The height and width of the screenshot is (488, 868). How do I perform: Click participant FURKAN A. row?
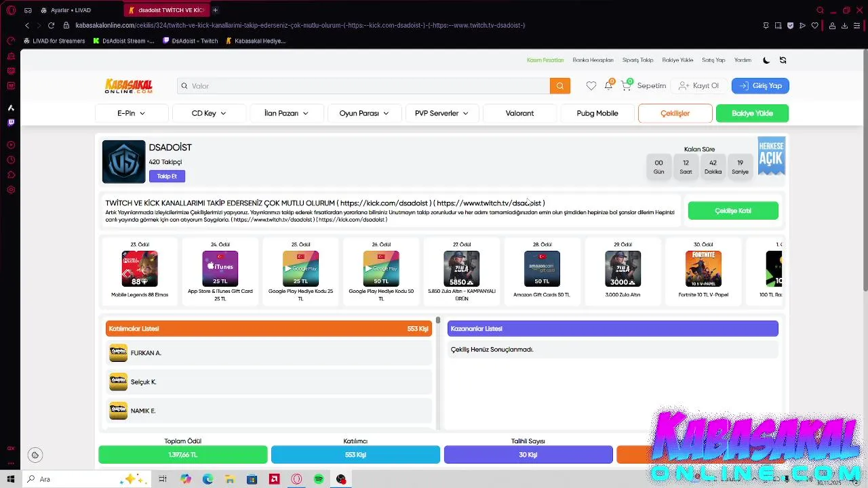pos(269,353)
